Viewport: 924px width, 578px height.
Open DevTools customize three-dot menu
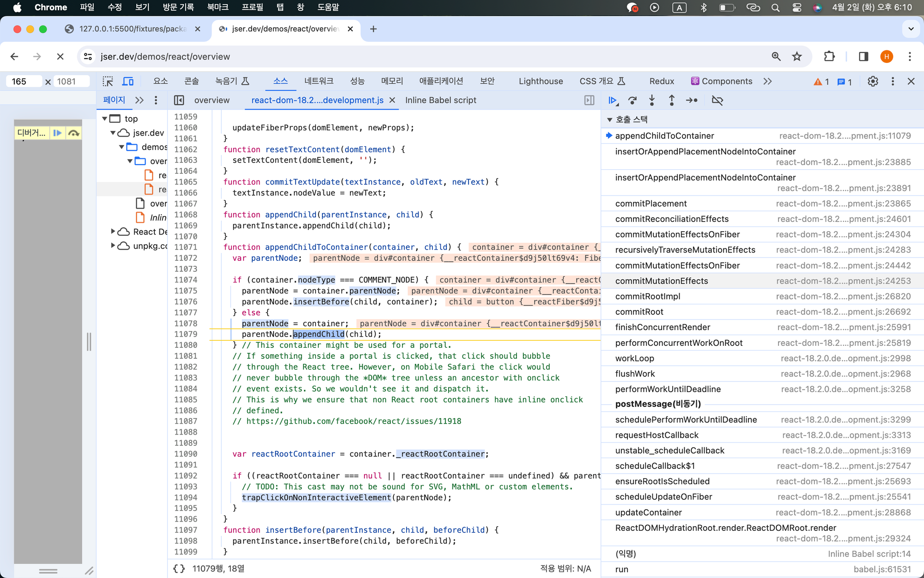click(893, 81)
